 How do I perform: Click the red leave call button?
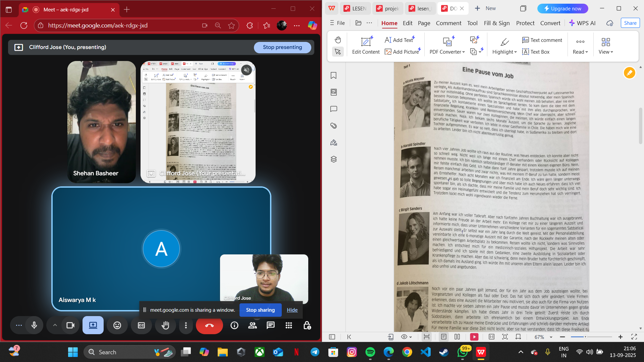pyautogui.click(x=209, y=325)
